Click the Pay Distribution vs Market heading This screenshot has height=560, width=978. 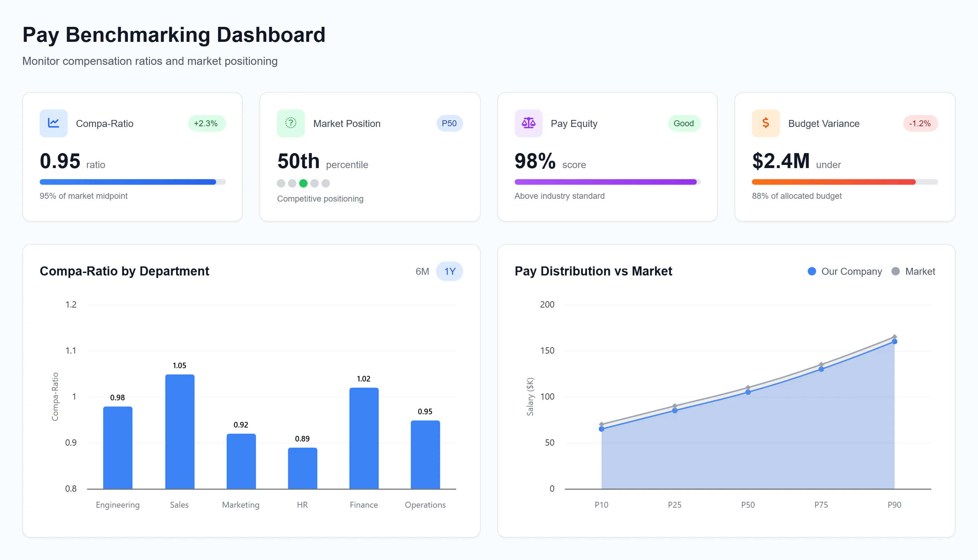point(593,271)
